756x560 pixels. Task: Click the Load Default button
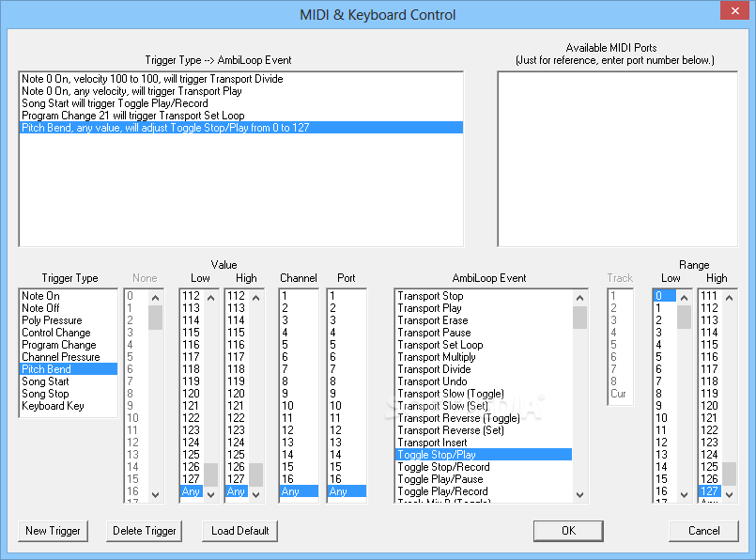click(240, 531)
